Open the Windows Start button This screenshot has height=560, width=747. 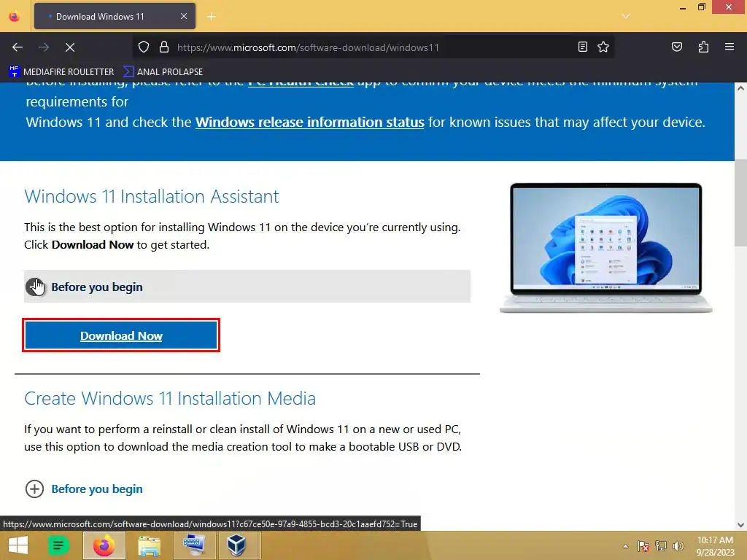(18, 545)
